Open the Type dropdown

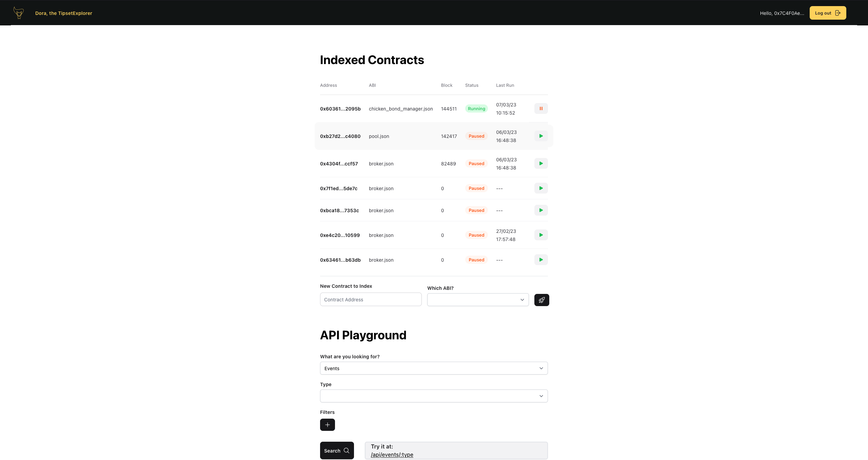point(434,396)
